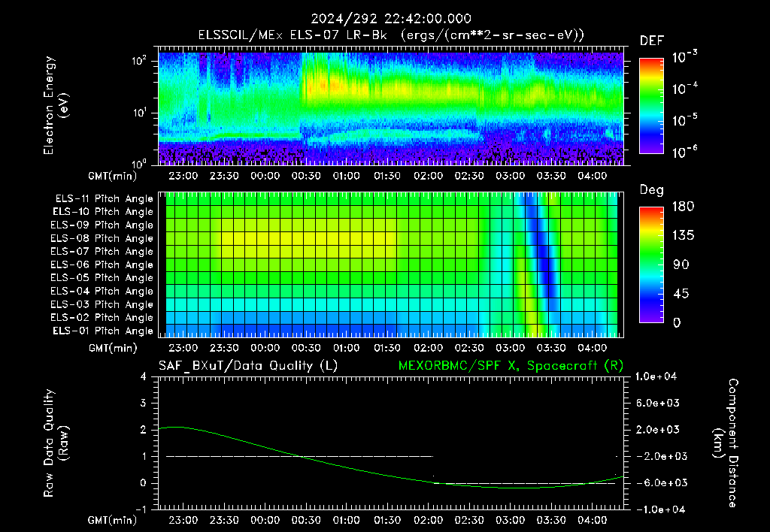Screen dimensions: 770x532
Task: Click the DEF color bar legend
Action: click(651, 105)
